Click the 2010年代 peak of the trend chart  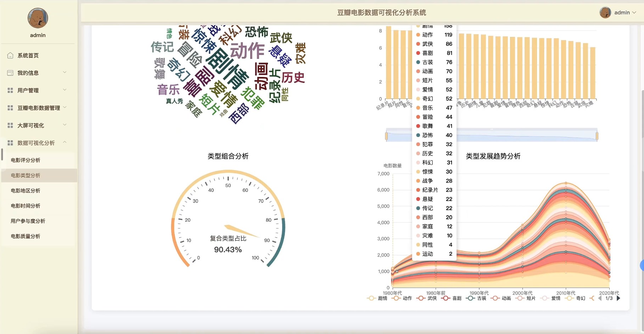[566, 183]
